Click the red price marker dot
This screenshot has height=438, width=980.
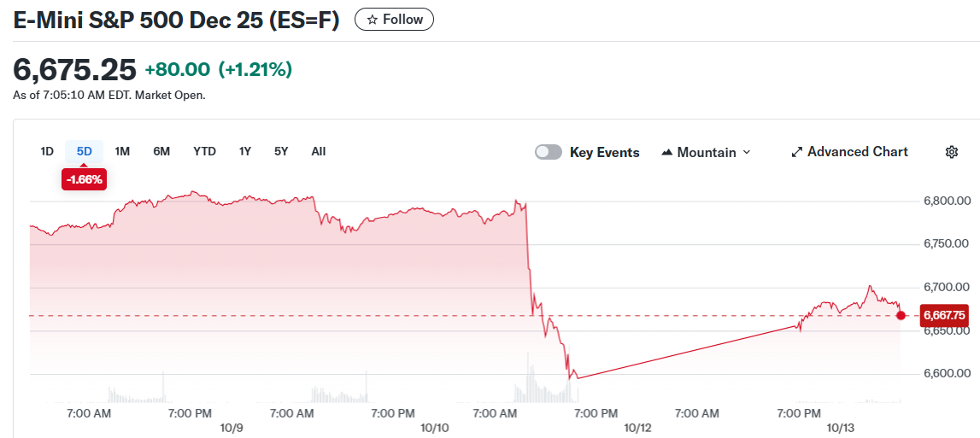(x=901, y=315)
